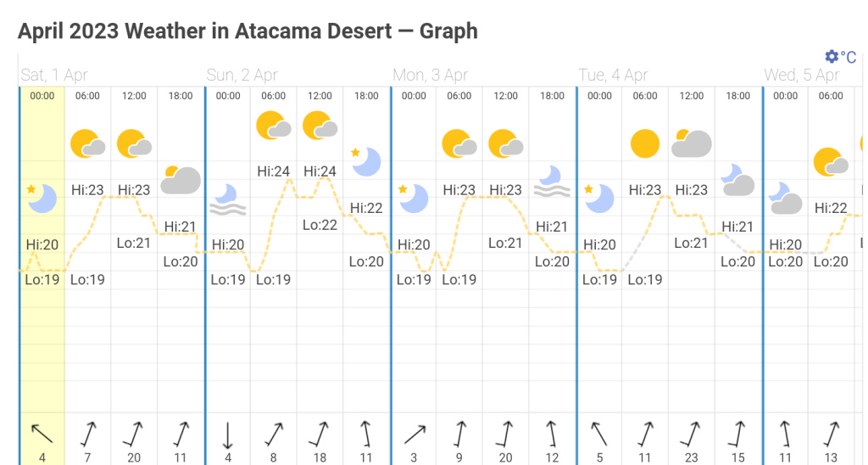868x465 pixels.
Task: Click night cloud icon on Tuesday 18:00
Action: coord(737,180)
